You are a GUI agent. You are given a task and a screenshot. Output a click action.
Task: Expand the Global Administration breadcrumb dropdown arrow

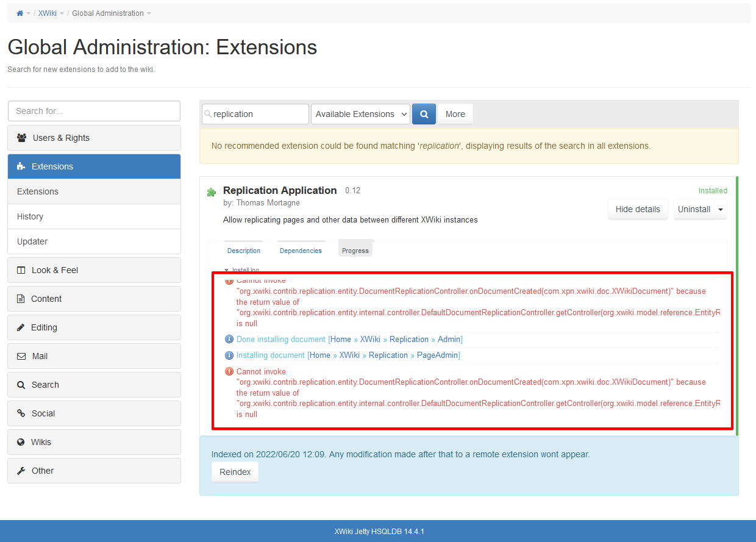149,13
